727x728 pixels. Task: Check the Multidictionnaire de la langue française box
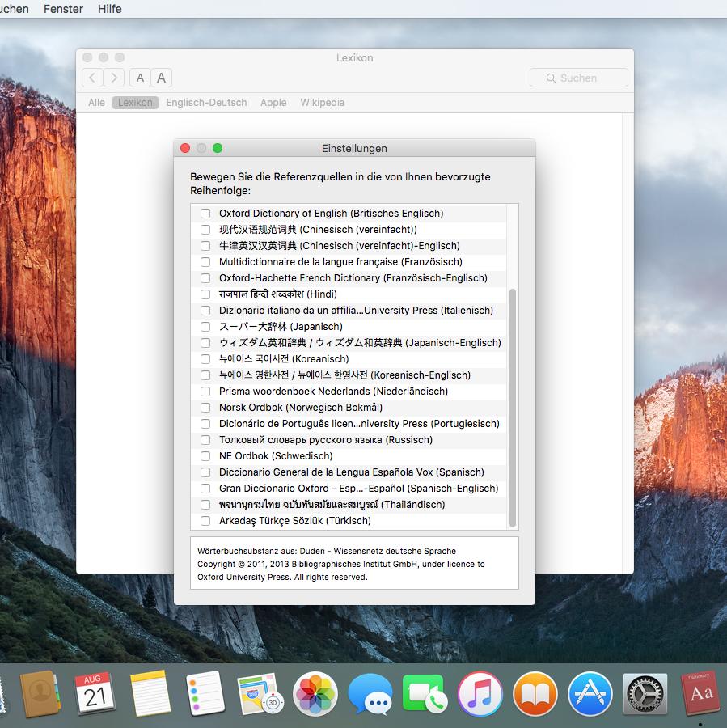[x=205, y=262]
